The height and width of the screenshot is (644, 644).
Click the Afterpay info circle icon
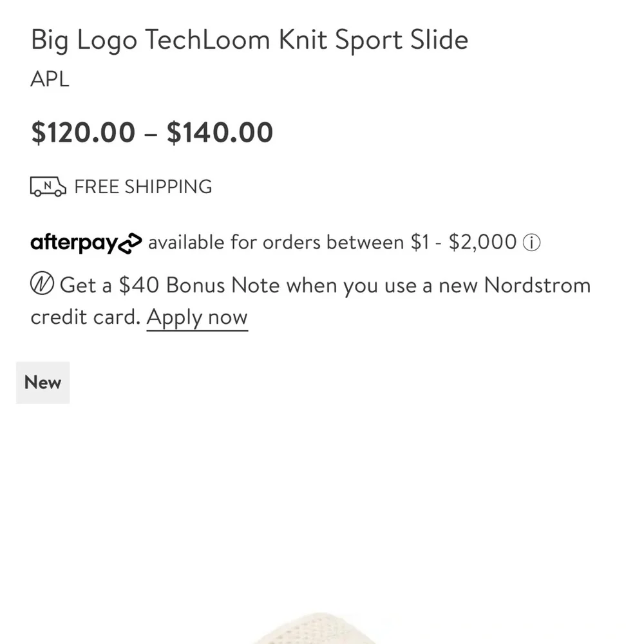pyautogui.click(x=532, y=242)
